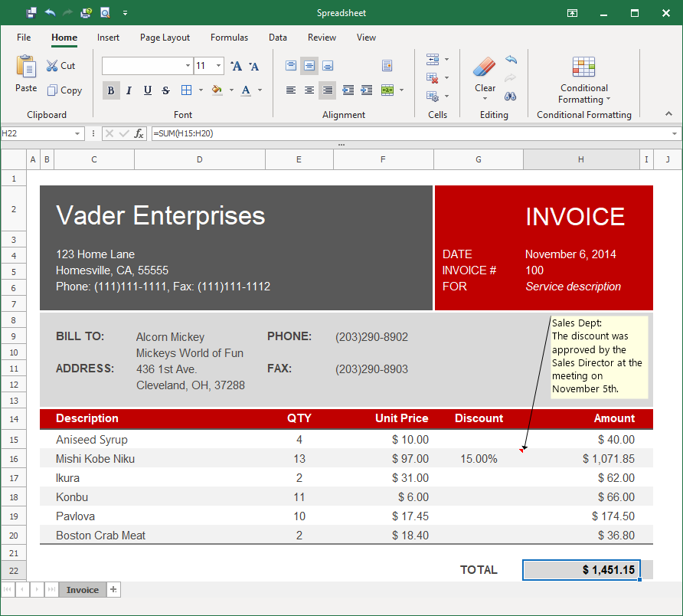The image size is (683, 616).
Task: Click the red font color swatch
Action: pos(246,90)
